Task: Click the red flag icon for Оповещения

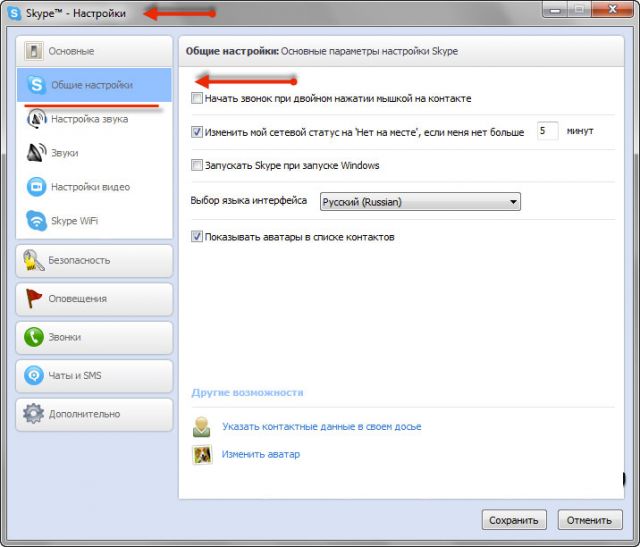Action: tap(33, 298)
